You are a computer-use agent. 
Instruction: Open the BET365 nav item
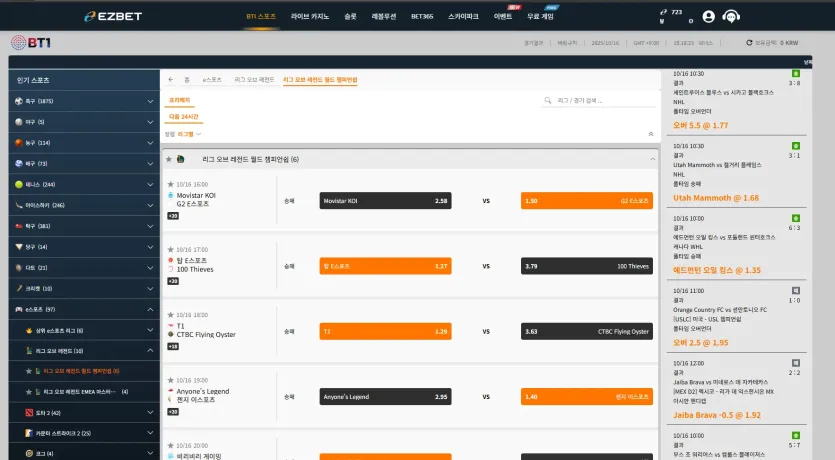[422, 17]
